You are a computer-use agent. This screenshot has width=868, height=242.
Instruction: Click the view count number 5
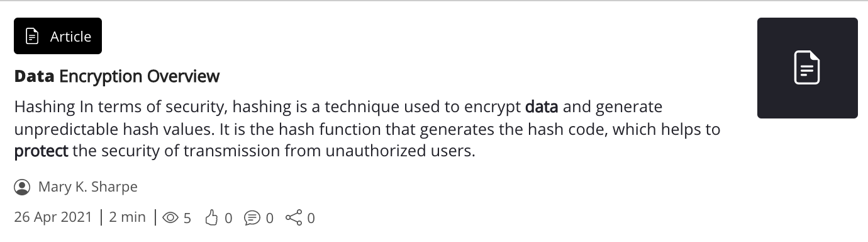pyautogui.click(x=187, y=218)
